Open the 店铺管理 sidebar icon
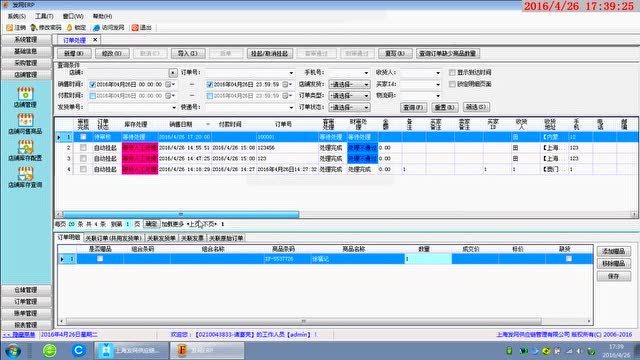640x360 pixels. click(25, 98)
